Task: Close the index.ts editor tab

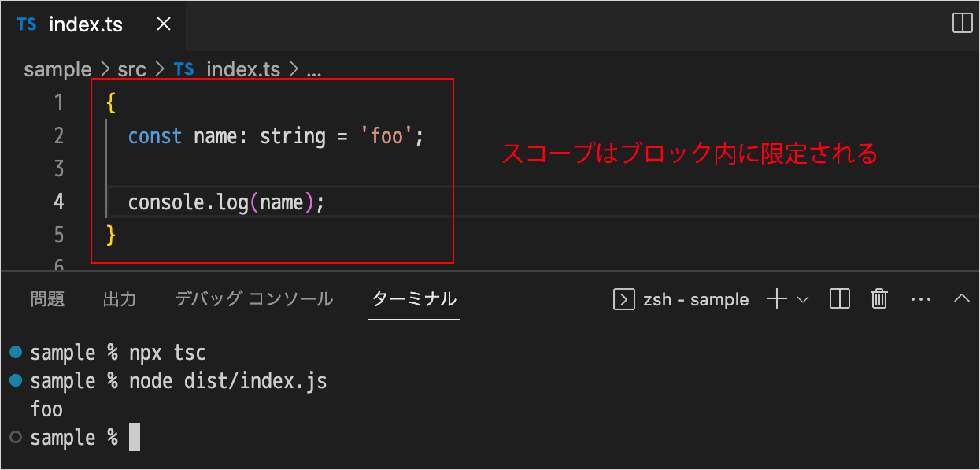Action: pyautogui.click(x=164, y=24)
